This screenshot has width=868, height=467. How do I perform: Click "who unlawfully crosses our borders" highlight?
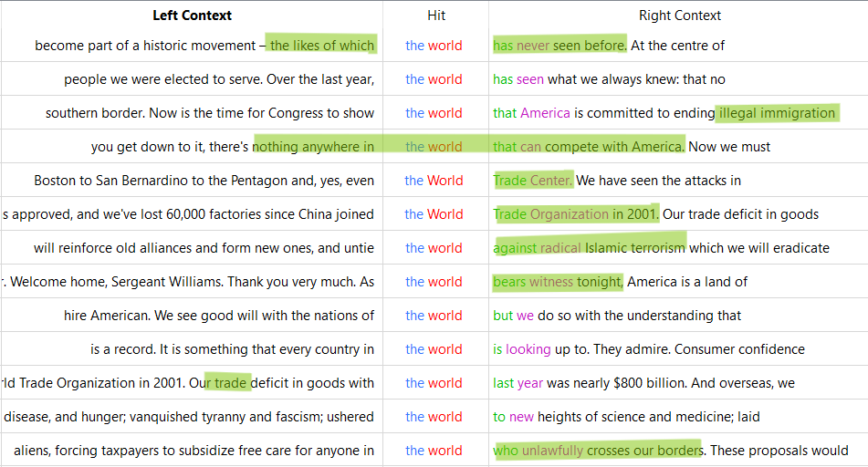[598, 451]
